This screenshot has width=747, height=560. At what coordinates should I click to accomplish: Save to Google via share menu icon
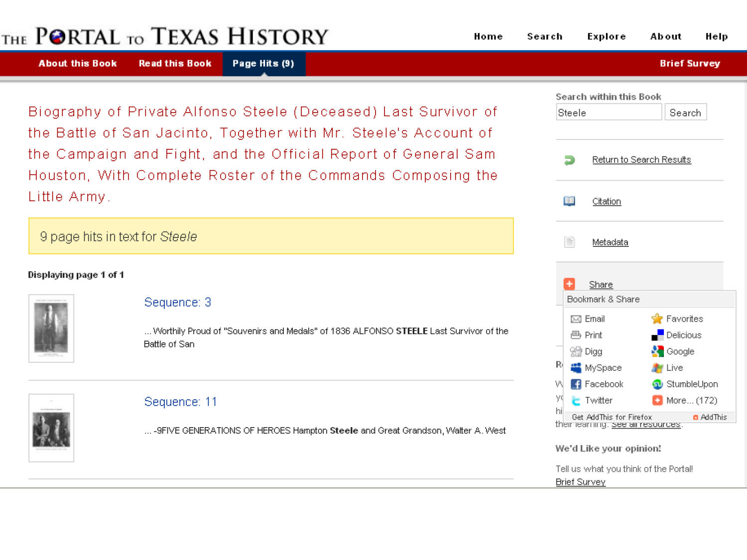[657, 351]
